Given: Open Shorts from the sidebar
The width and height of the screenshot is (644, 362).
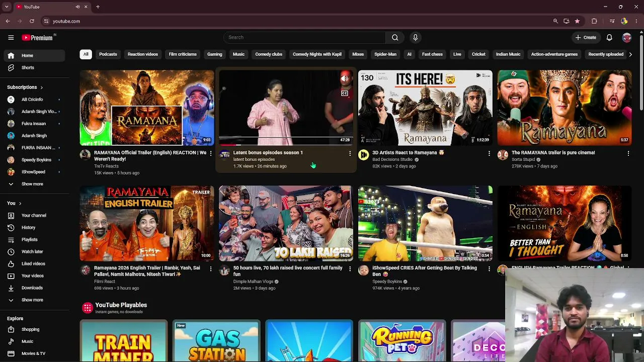Looking at the screenshot, I should (34, 67).
